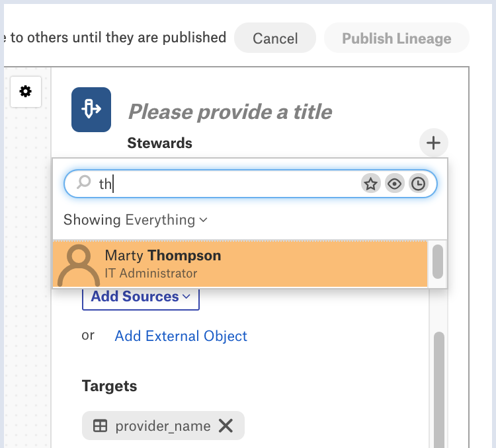This screenshot has width=496, height=448.
Task: Click the search results list scrollbar
Action: pos(438,262)
